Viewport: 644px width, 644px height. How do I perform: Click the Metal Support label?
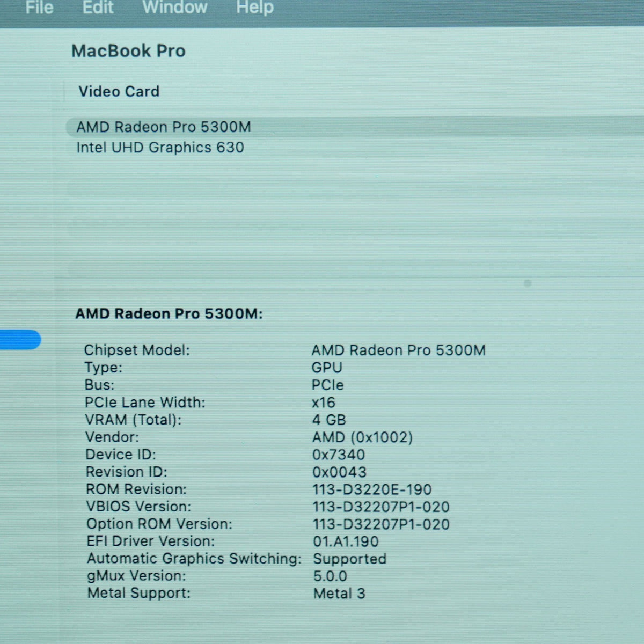click(139, 593)
